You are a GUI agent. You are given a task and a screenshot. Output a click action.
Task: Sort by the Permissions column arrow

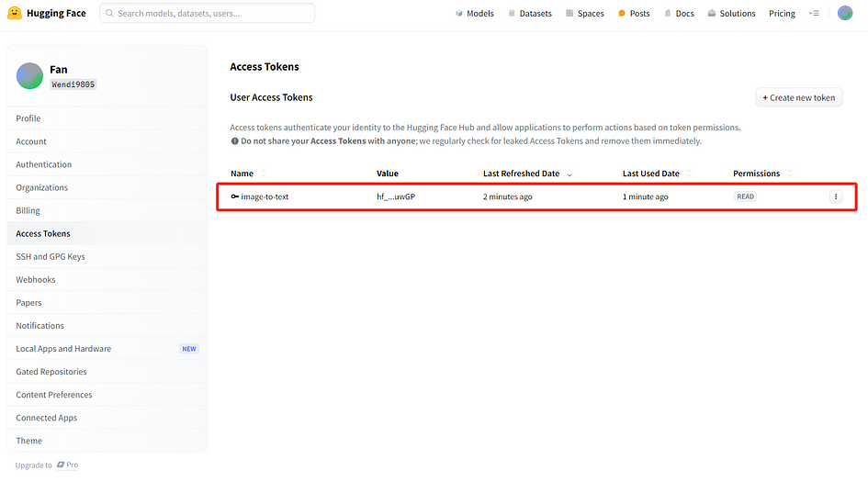790,174
